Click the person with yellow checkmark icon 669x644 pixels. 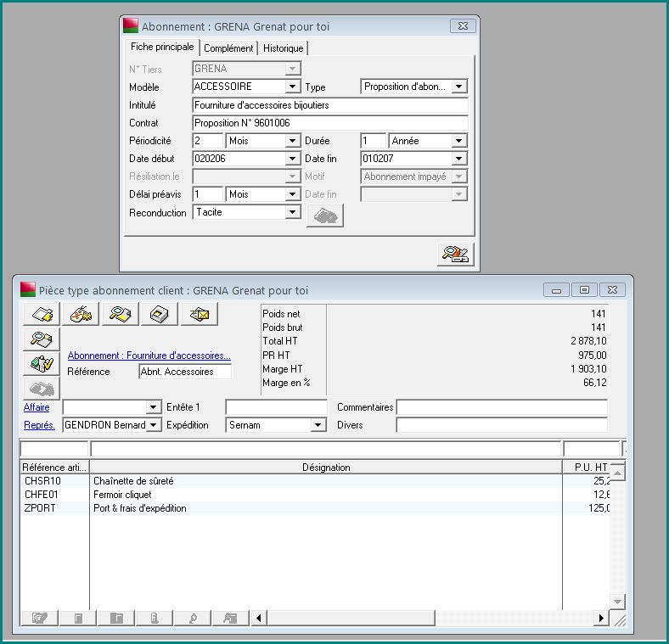tap(42, 364)
